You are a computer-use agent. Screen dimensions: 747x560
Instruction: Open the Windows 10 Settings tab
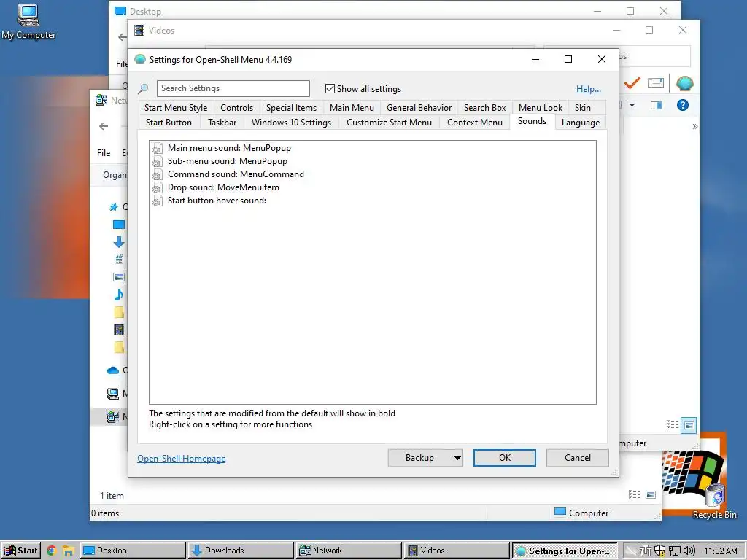291,122
